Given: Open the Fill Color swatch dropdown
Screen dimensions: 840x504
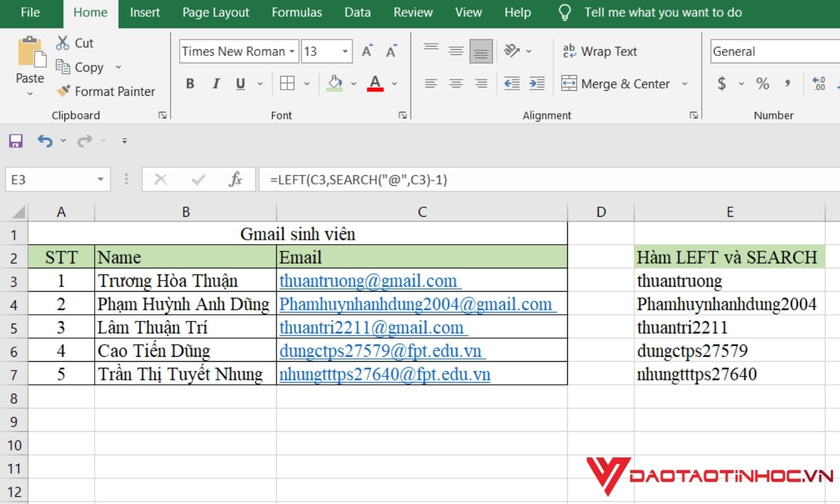Looking at the screenshot, I should click(353, 83).
